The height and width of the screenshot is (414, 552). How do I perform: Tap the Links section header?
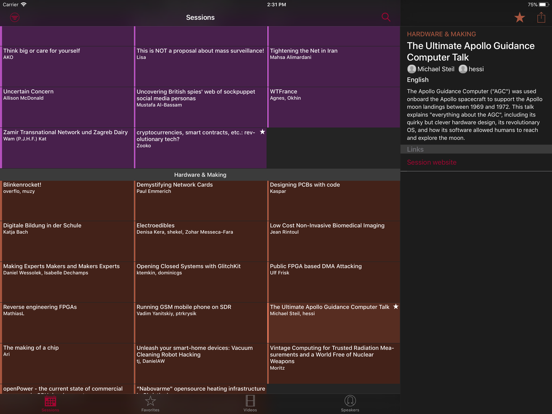476,149
